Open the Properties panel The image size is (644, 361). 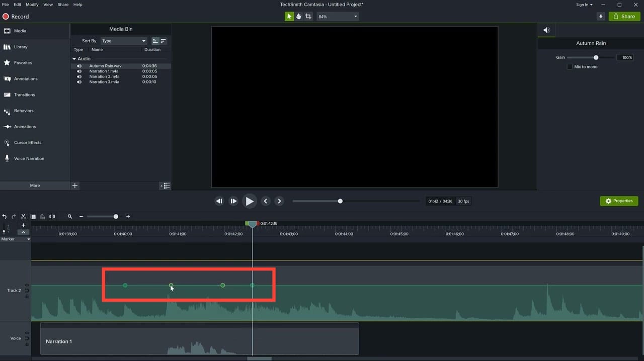(619, 201)
